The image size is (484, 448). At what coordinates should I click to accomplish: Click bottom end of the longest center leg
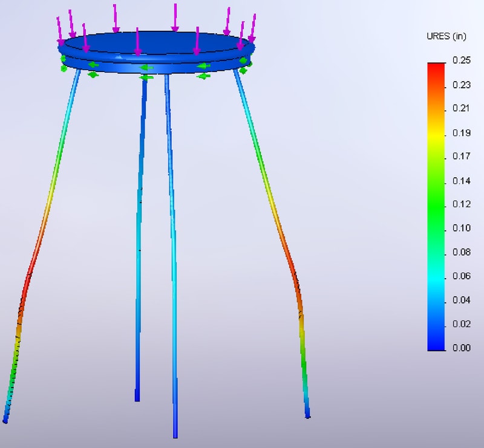tap(175, 433)
